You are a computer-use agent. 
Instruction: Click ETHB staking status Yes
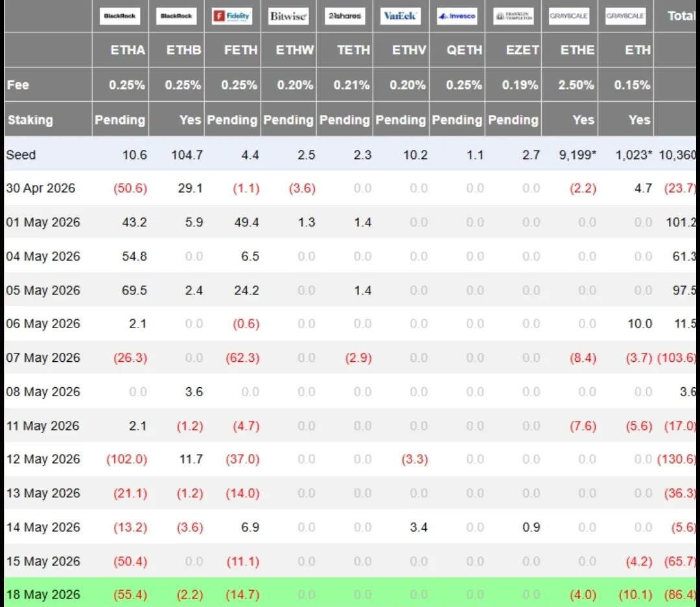tap(190, 120)
